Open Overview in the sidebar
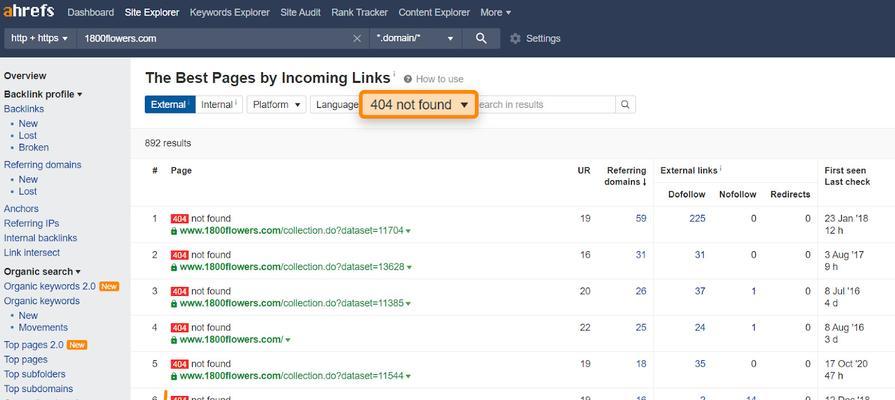 click(x=25, y=76)
